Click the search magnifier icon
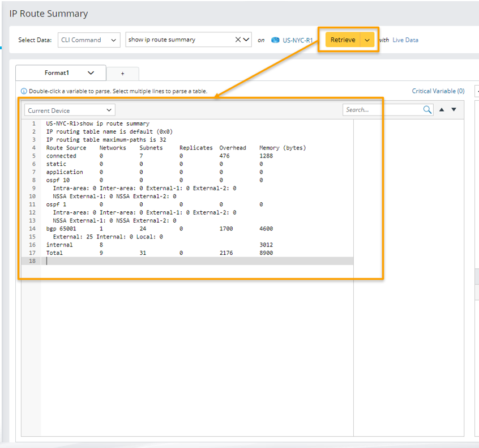This screenshot has height=448, width=479. [x=427, y=110]
